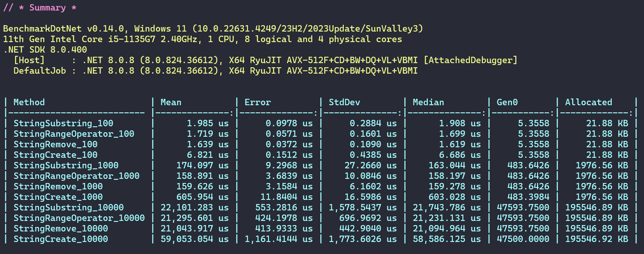This screenshot has width=644, height=254.
Task: Click the [Host] runtime line
Action: coord(265,60)
